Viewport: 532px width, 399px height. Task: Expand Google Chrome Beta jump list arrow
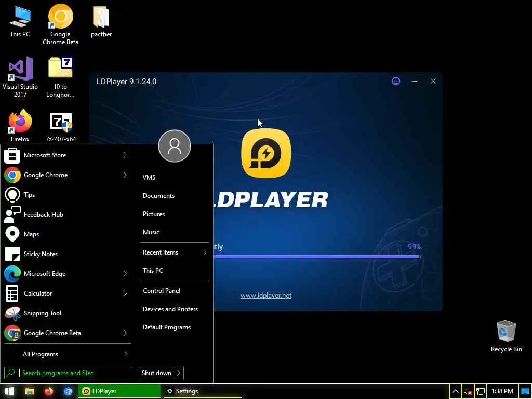[125, 333]
